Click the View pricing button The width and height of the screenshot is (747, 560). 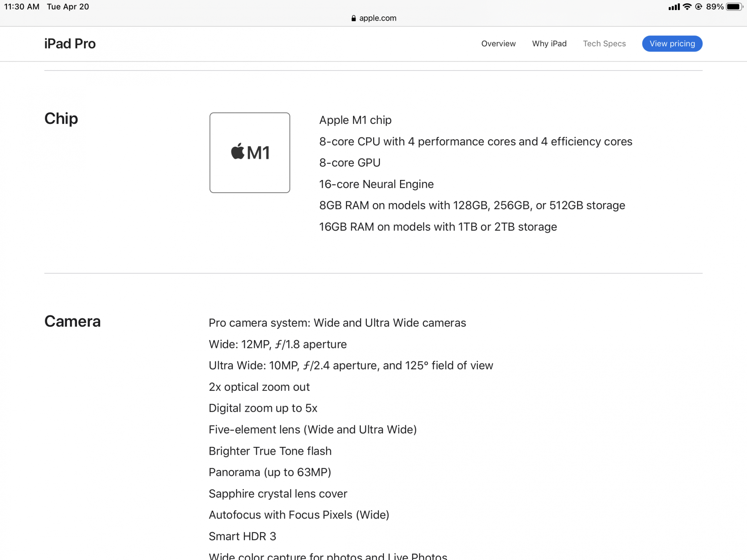(x=672, y=44)
